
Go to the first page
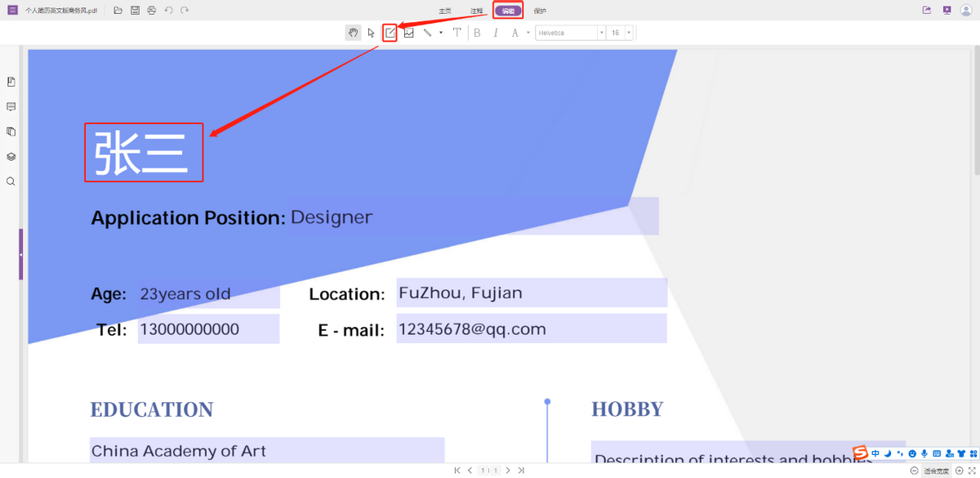pyautogui.click(x=457, y=471)
